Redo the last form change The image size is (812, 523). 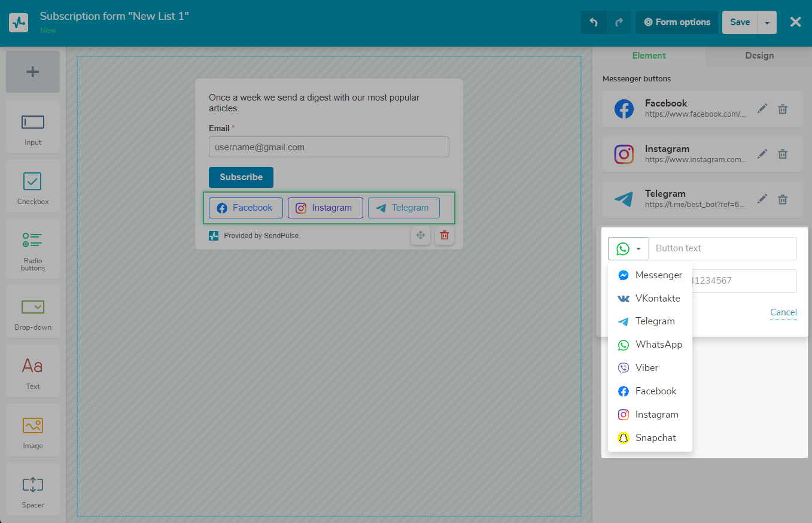click(x=619, y=22)
